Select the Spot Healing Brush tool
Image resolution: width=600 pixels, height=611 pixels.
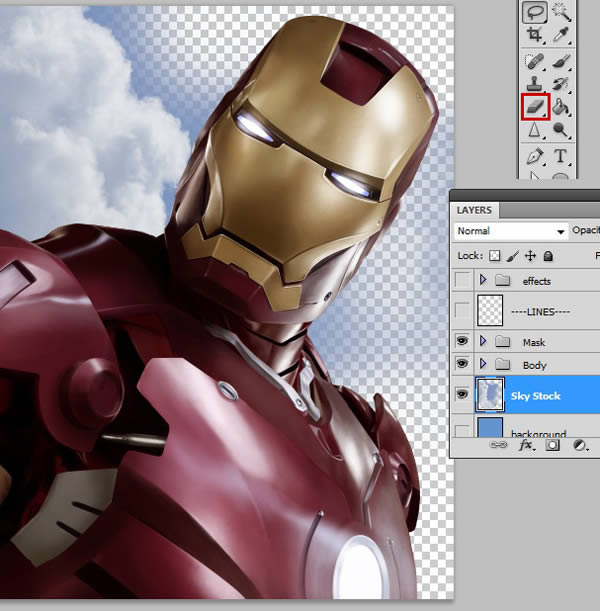(x=535, y=62)
